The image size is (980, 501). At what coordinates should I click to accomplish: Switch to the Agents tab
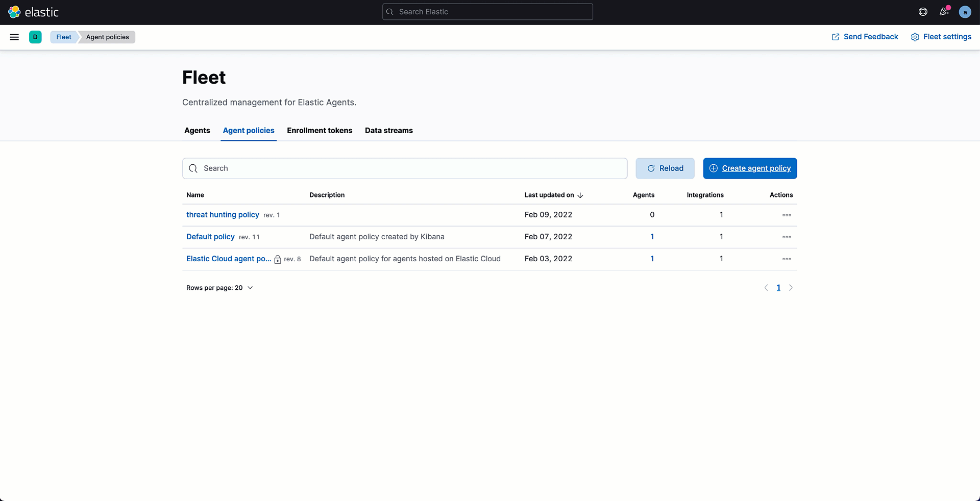coord(197,131)
